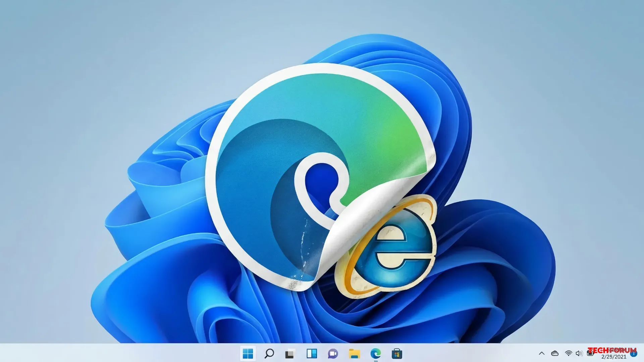
Task: Launch the Teams Chat taskbar icon
Action: click(x=333, y=354)
